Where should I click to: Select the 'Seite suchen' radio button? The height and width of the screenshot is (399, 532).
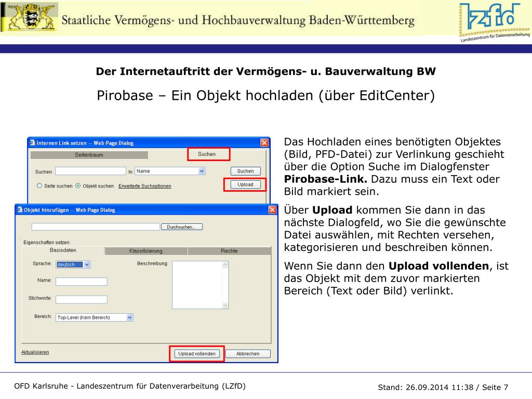[39, 185]
